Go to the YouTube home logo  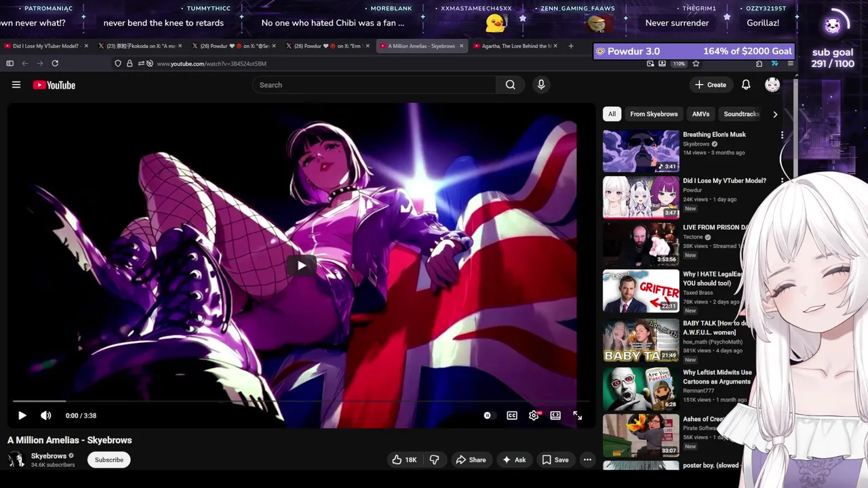pos(54,85)
